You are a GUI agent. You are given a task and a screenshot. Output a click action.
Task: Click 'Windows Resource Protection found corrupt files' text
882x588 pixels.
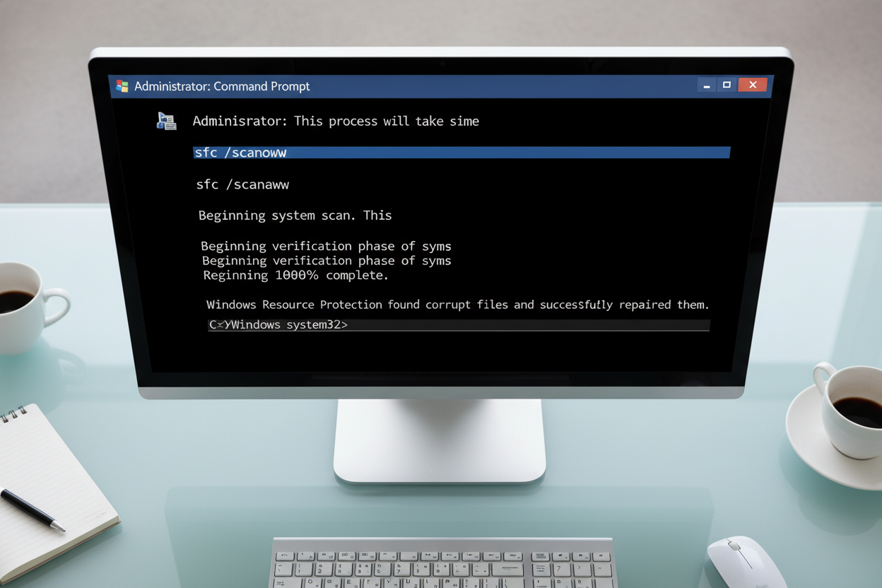tap(358, 305)
